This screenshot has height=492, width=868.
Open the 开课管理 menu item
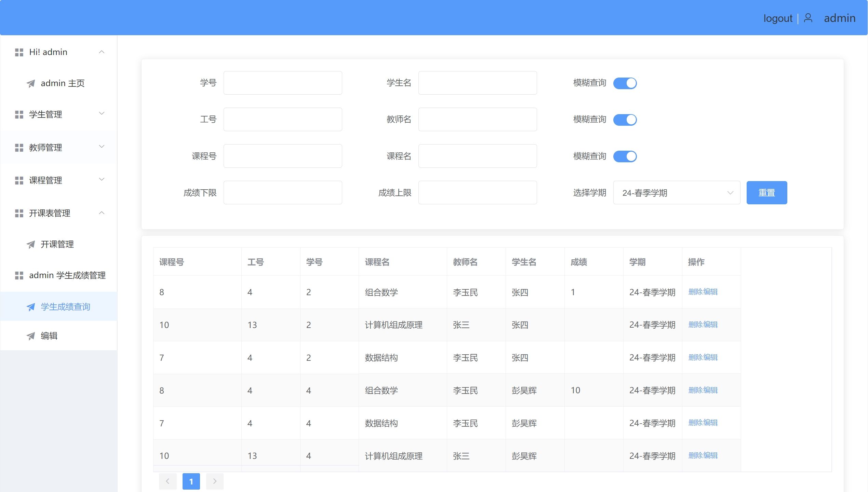point(59,244)
